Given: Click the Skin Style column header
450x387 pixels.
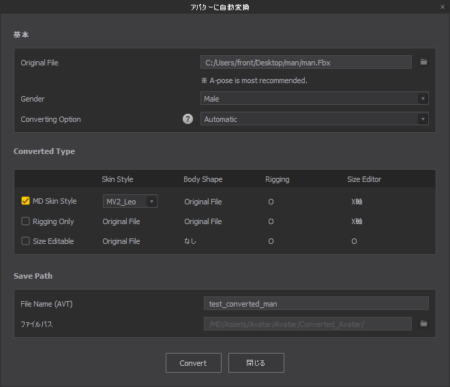Looking at the screenshot, I should (117, 179).
